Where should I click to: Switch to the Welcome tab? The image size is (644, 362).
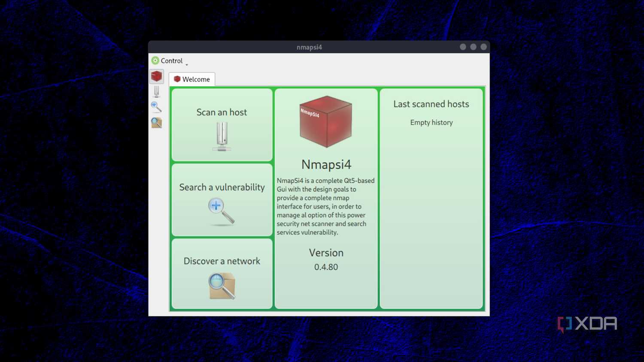(x=192, y=79)
